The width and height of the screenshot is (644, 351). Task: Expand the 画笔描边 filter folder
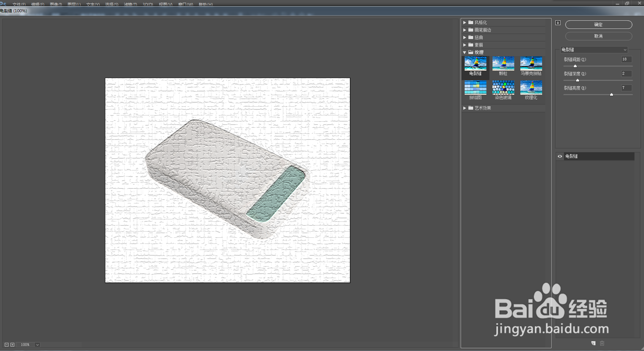(465, 30)
